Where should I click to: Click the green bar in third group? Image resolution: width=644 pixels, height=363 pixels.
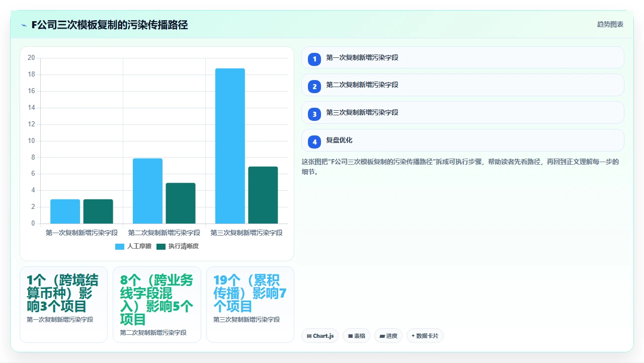(x=263, y=195)
